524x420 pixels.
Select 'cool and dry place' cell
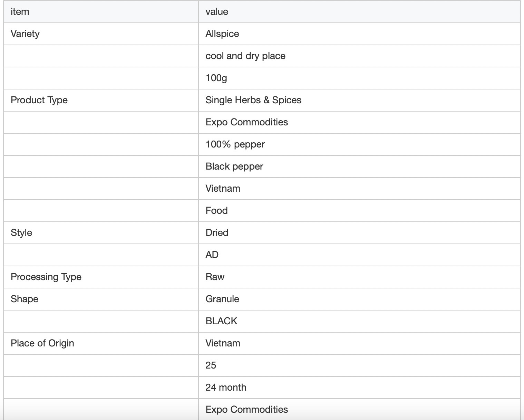[359, 56]
